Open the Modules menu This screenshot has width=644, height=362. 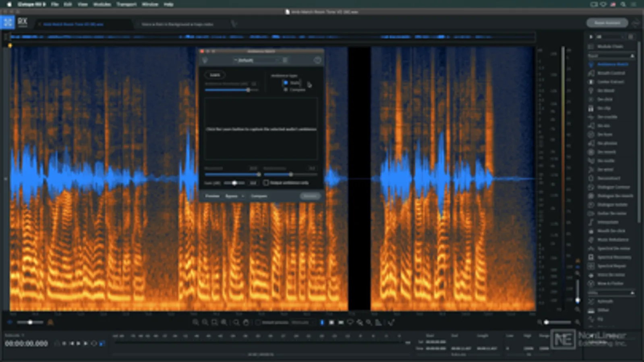click(102, 4)
